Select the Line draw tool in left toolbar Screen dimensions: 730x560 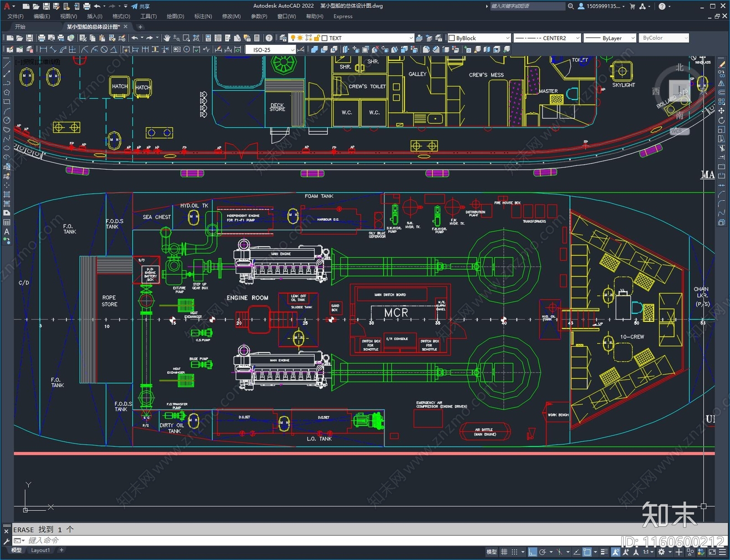pos(6,64)
